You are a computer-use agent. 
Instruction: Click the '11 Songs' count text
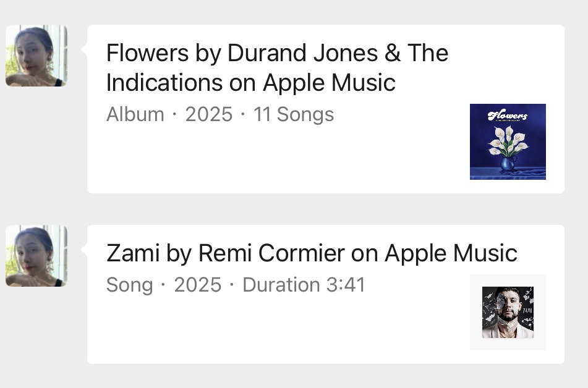294,114
